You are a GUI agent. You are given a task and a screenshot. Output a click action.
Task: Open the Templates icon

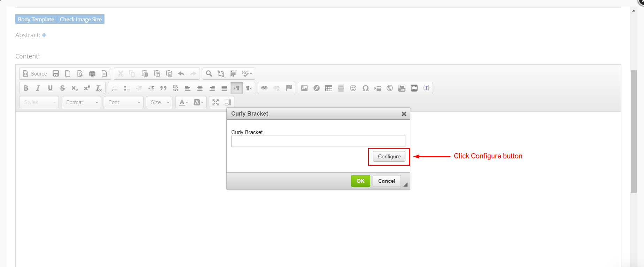point(104,74)
